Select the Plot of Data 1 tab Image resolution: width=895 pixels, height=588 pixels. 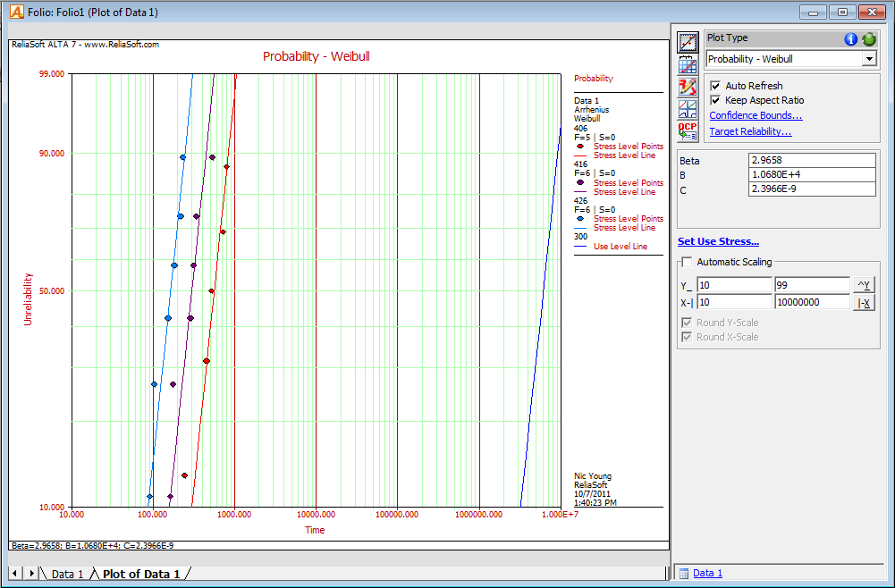140,574
